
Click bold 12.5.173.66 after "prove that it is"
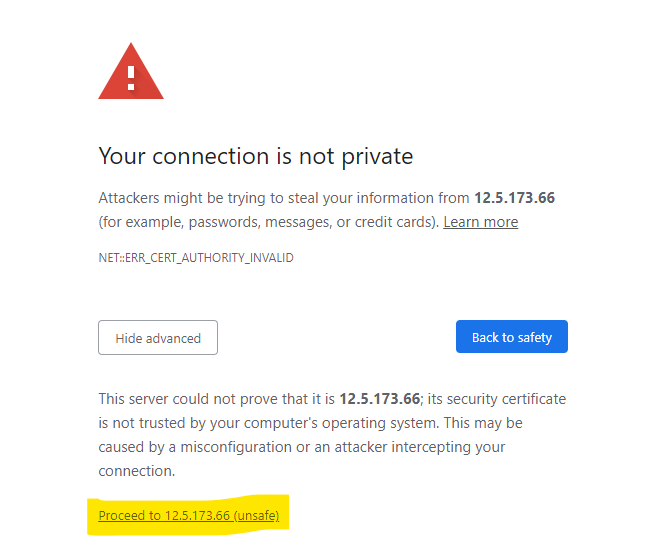379,399
